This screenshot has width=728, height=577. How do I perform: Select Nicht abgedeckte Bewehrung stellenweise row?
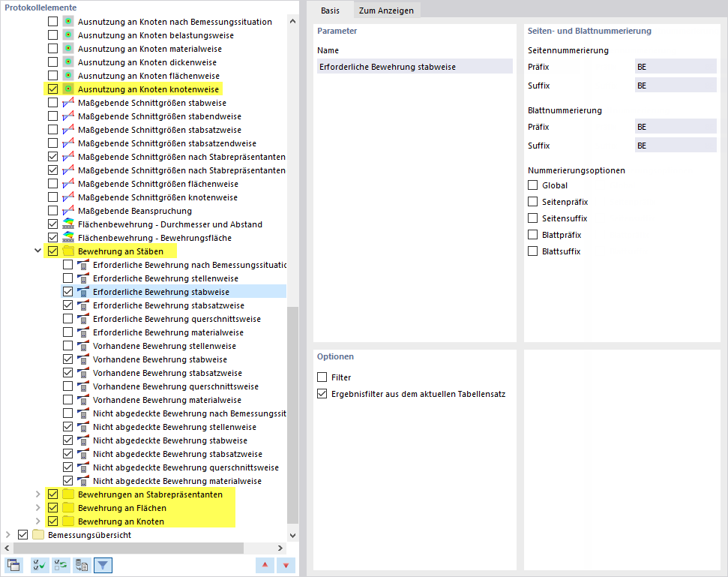click(x=175, y=426)
